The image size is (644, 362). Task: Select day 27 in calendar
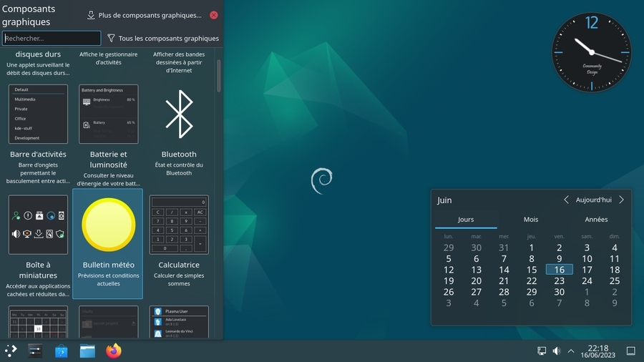coord(476,292)
